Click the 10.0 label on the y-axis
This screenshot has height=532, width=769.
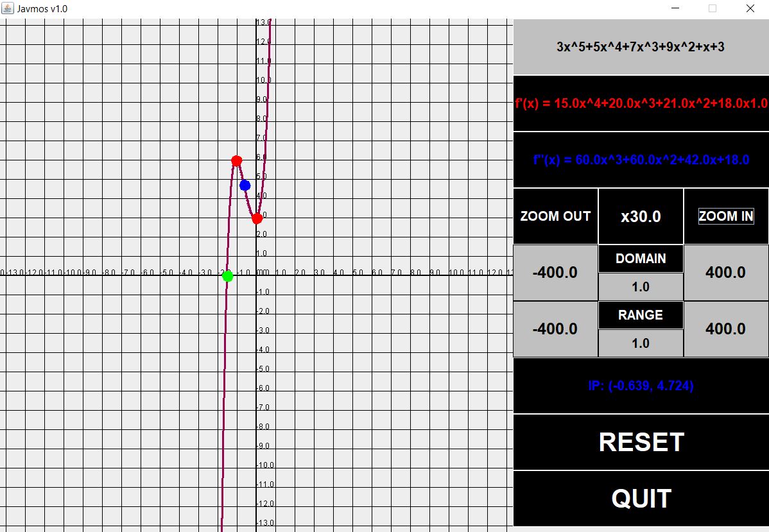264,80
